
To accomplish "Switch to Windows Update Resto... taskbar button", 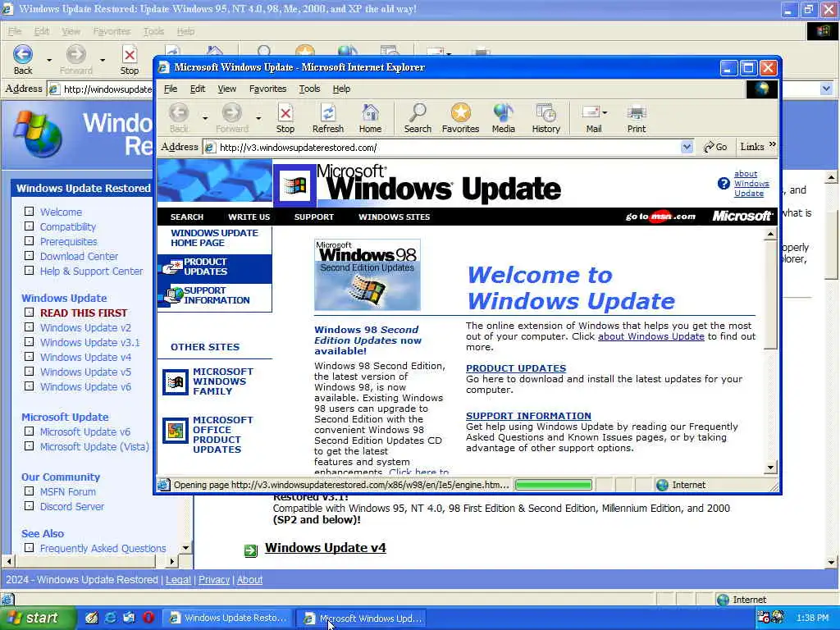I will coord(227,618).
